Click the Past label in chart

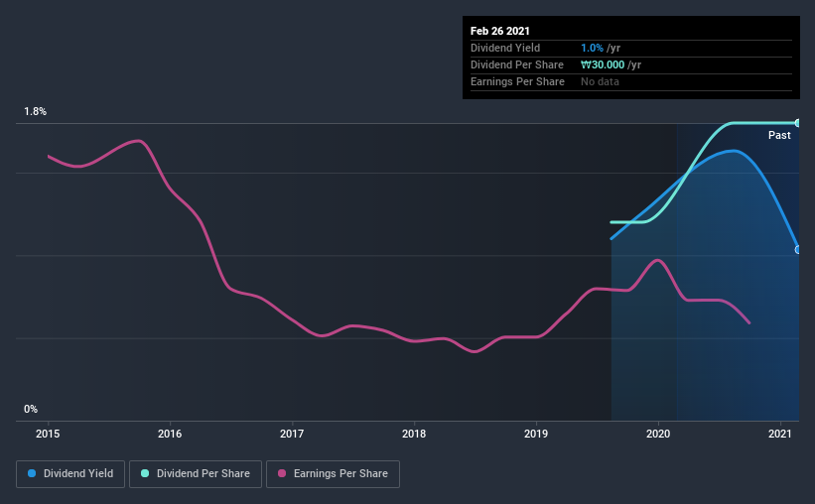(x=779, y=135)
